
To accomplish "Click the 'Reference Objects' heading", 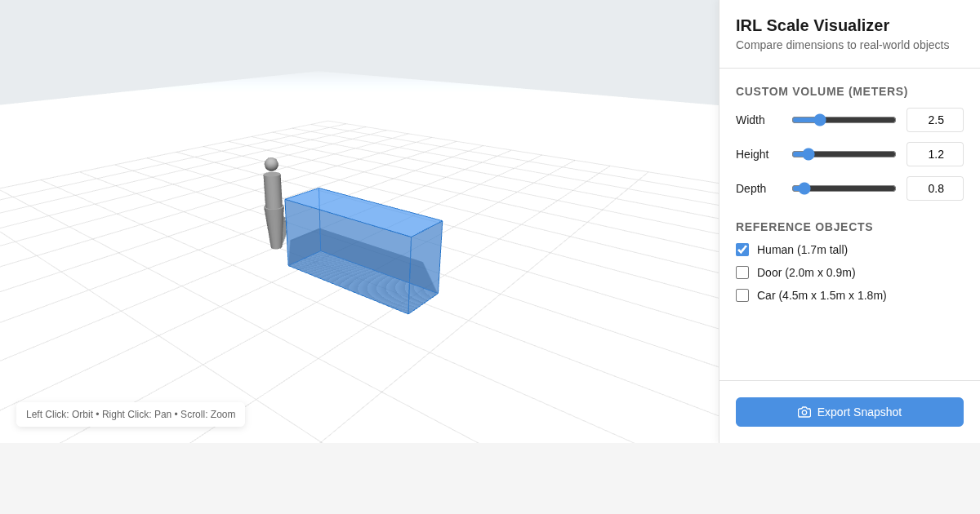I will tap(804, 227).
